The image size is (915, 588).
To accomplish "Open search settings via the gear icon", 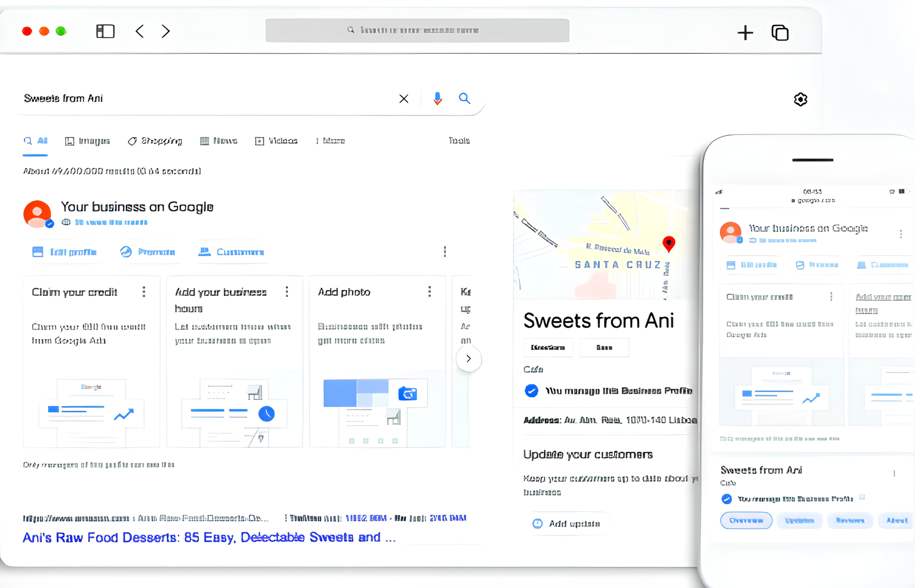I will pos(801,99).
